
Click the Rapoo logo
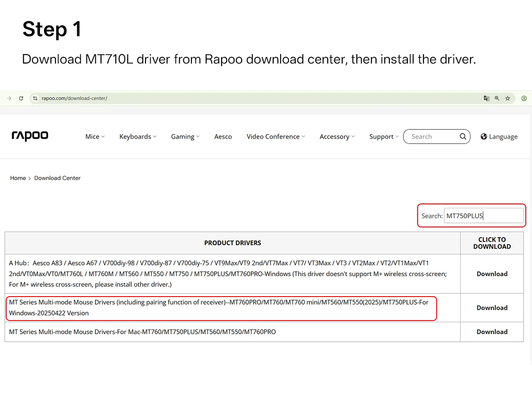[30, 136]
